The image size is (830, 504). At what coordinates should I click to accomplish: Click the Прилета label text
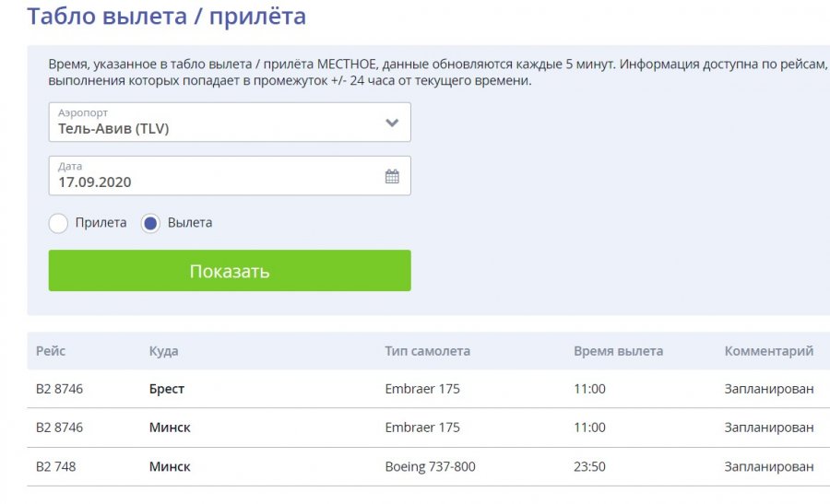[101, 223]
